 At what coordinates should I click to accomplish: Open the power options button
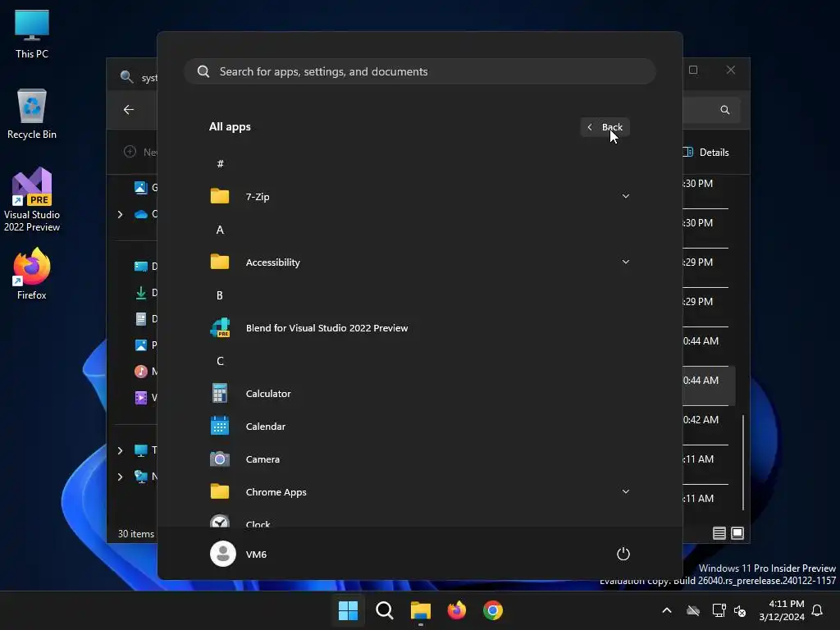click(x=623, y=554)
